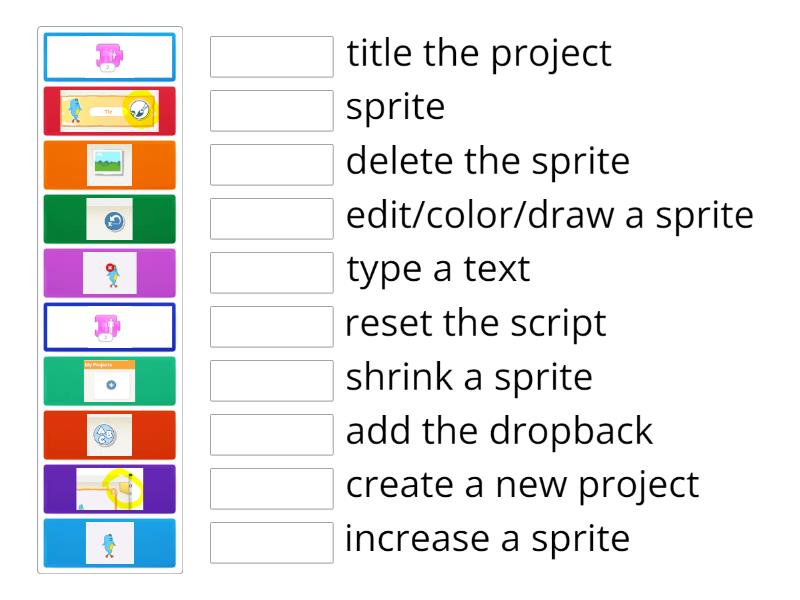The image size is (800, 600).
Task: Select the box next to 'create a new project'
Action: 272,489
